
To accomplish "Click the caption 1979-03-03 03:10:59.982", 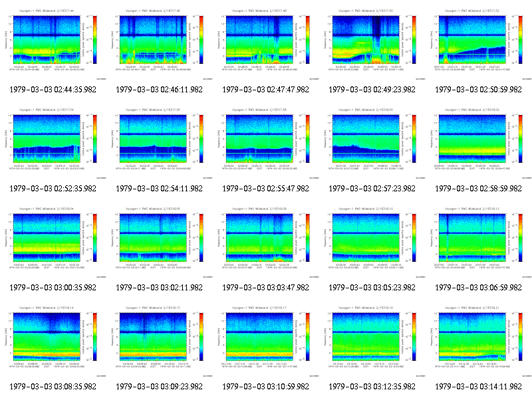I will click(x=265, y=387).
